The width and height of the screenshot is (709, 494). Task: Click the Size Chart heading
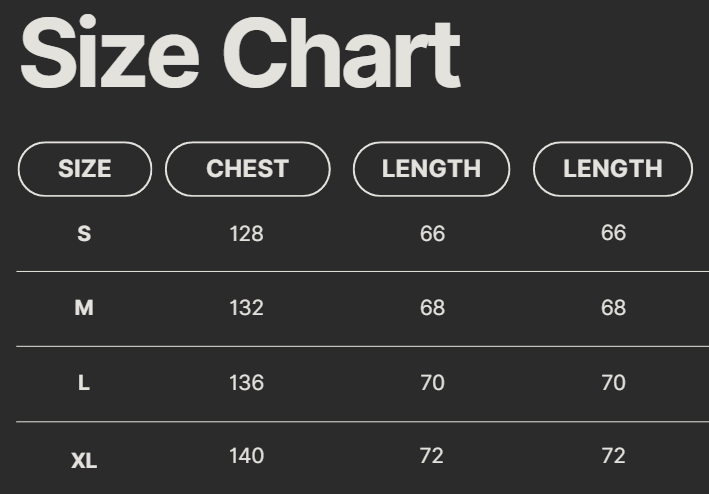coord(240,54)
